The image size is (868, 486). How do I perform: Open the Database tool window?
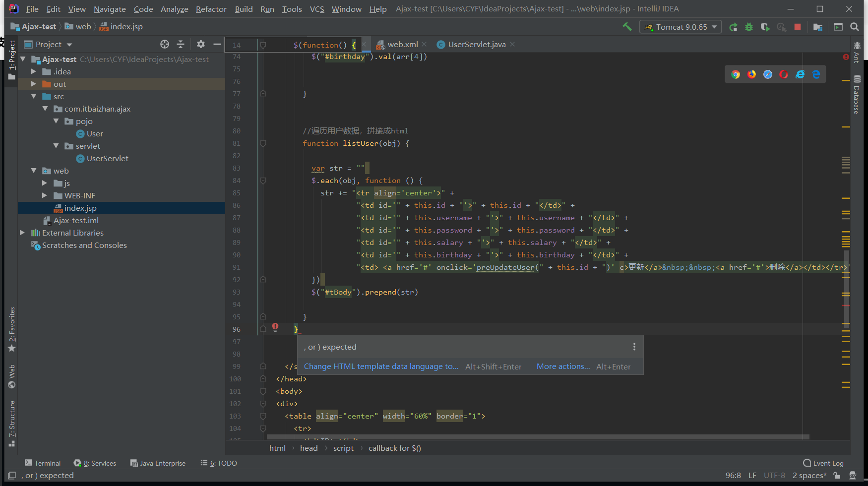pos(857,94)
